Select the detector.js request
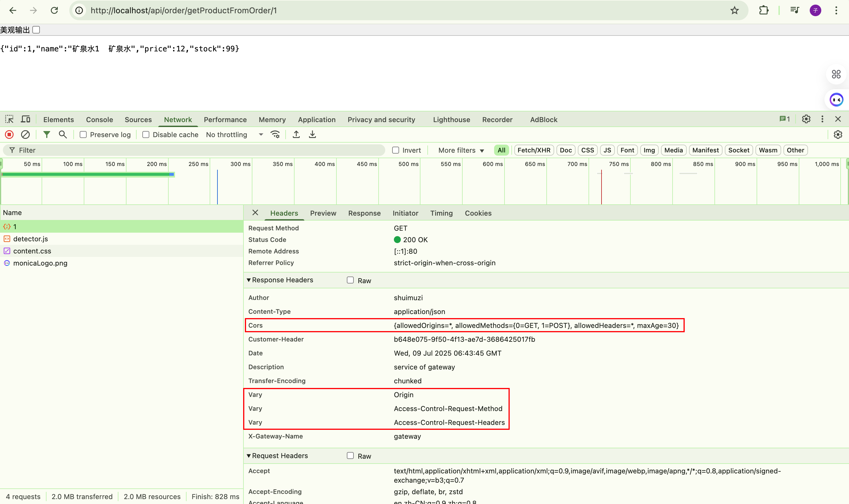The width and height of the screenshot is (849, 504). (121, 239)
